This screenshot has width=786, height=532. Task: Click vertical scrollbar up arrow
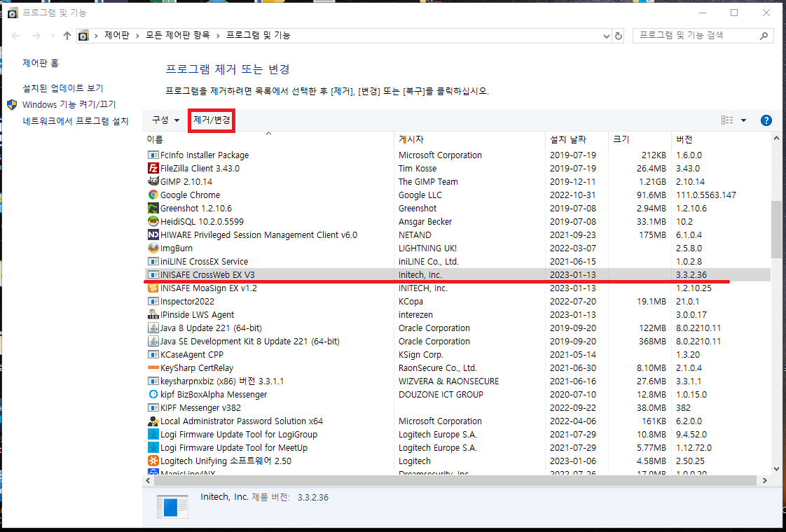click(x=776, y=138)
